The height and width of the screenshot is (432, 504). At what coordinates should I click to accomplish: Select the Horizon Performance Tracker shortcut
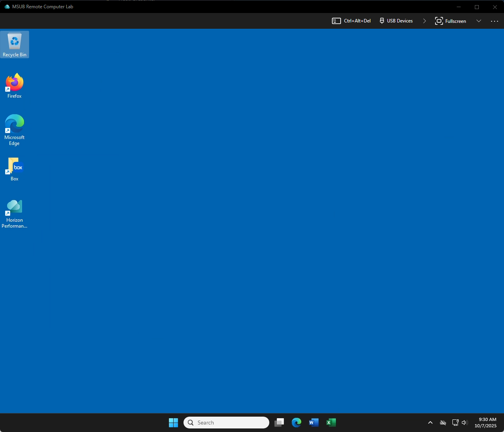click(15, 212)
